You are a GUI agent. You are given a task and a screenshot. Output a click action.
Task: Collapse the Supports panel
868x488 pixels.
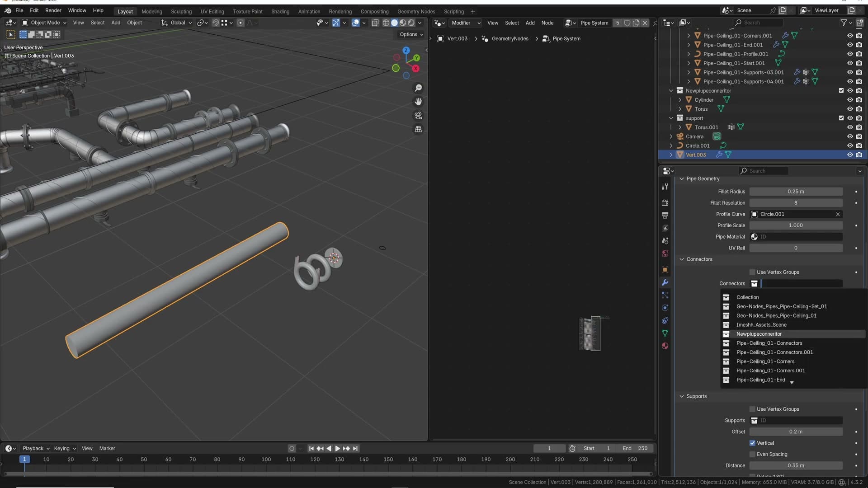click(x=682, y=396)
